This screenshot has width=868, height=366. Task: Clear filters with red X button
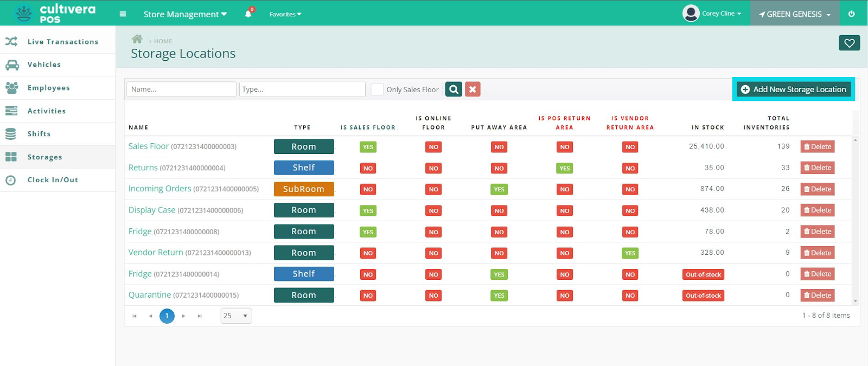pos(473,89)
